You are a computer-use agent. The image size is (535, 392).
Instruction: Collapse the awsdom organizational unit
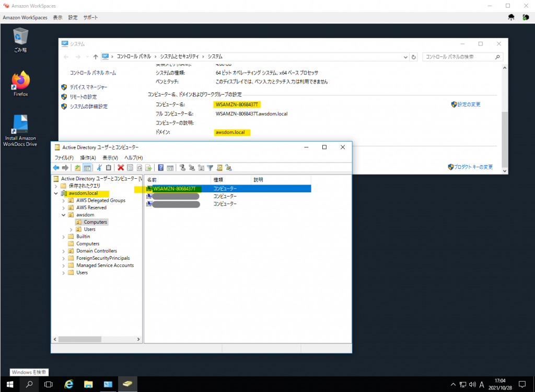tap(64, 215)
